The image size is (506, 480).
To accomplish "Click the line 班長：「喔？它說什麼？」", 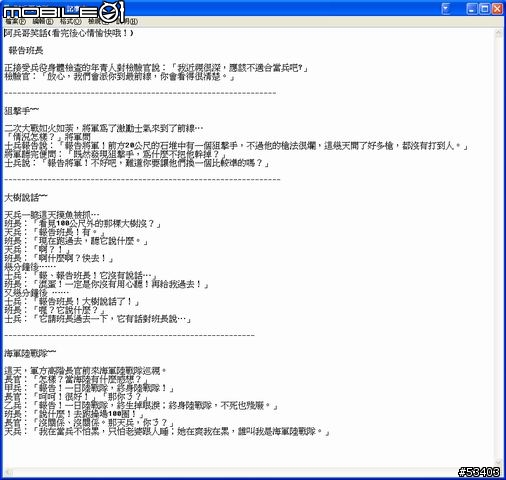I will click(x=55, y=310).
